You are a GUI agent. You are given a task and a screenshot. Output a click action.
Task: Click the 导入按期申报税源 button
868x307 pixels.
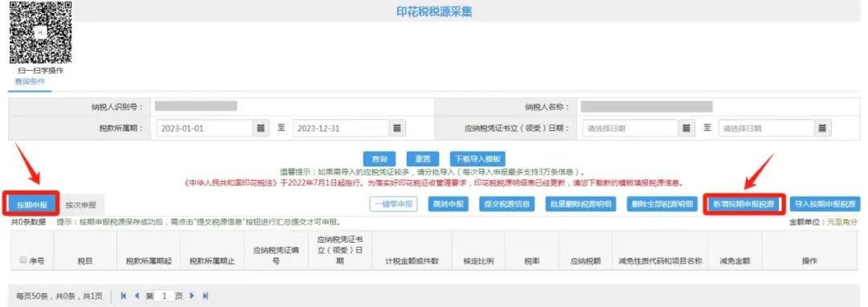coord(825,204)
